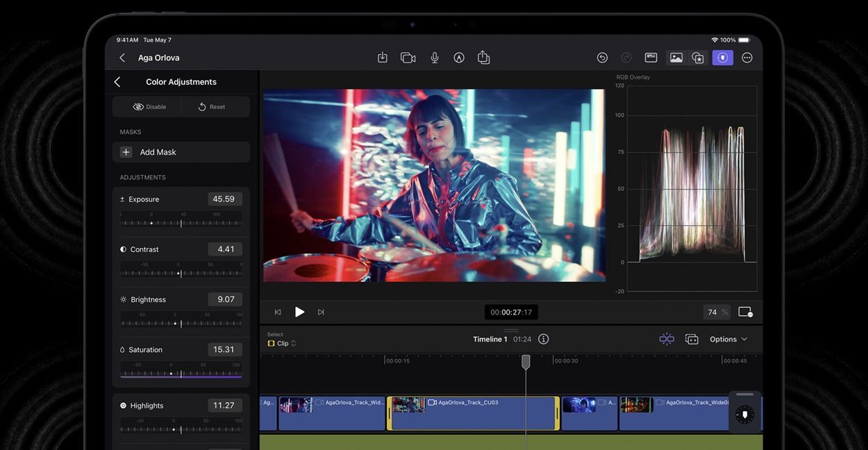Click the 00:00:15 ruler mark

tap(398, 361)
